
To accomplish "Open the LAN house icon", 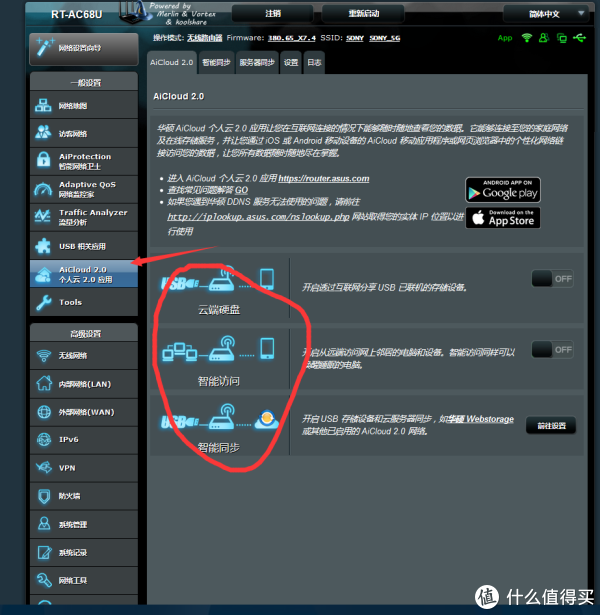I will [x=44, y=383].
